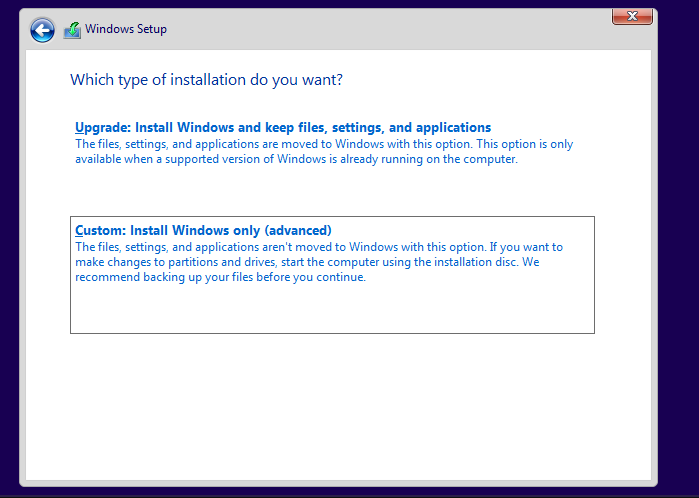699x498 pixels.
Task: Choose Upgrade: Install Windows and keep files
Action: click(283, 128)
